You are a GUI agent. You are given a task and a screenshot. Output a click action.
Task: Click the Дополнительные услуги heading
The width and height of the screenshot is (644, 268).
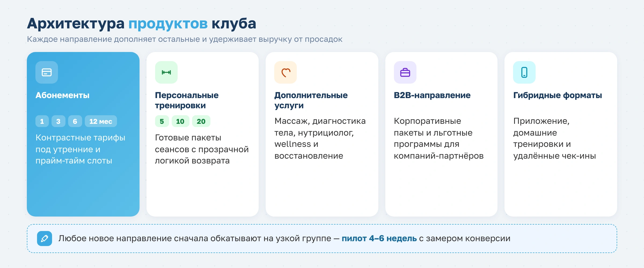pos(311,100)
